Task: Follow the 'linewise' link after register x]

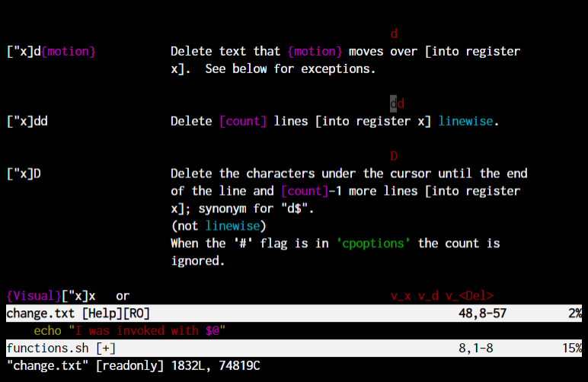Action: click(465, 121)
